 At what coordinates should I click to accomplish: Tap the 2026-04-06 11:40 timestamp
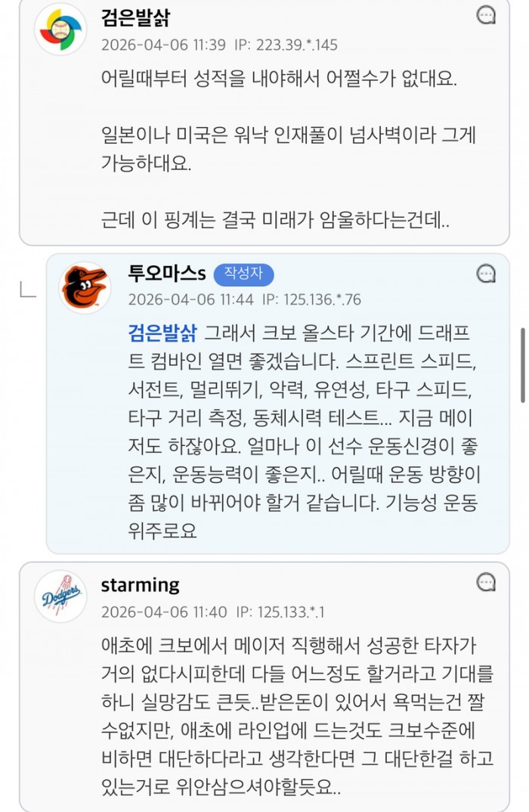[163, 612]
